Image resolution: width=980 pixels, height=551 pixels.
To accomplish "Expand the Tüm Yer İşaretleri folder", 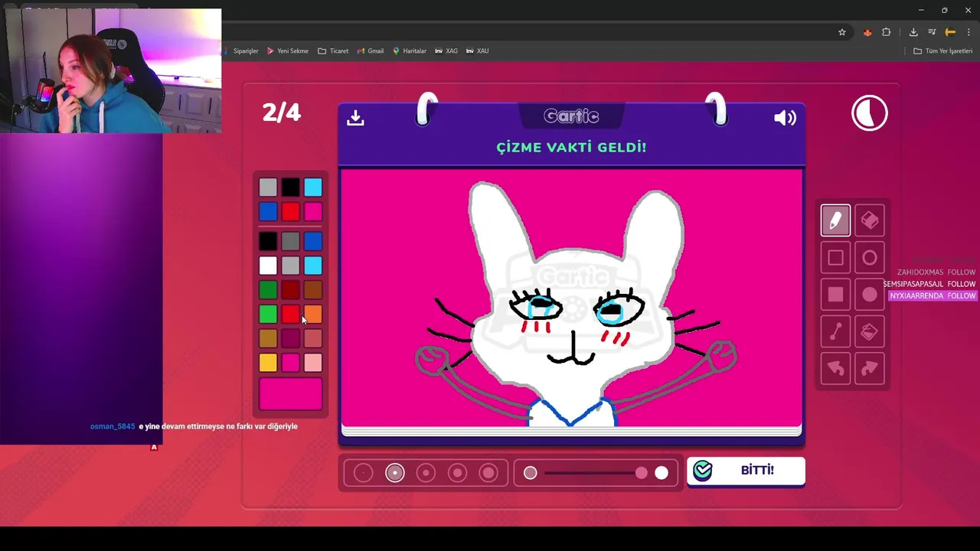I will (942, 51).
